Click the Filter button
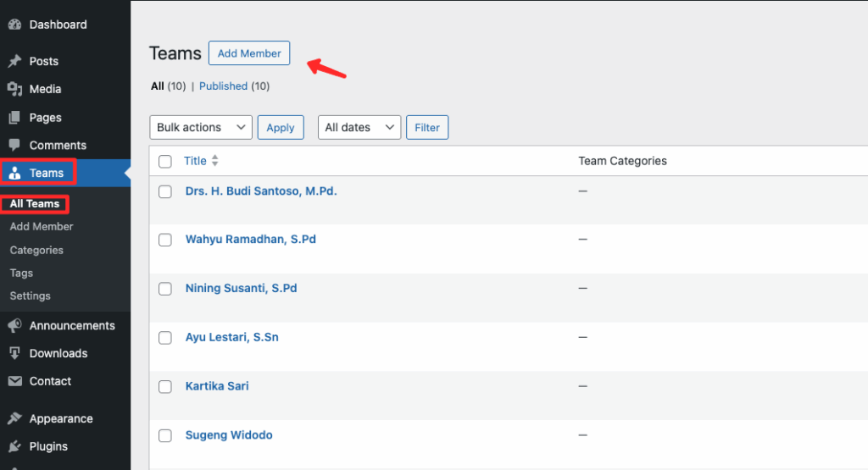 tap(427, 127)
